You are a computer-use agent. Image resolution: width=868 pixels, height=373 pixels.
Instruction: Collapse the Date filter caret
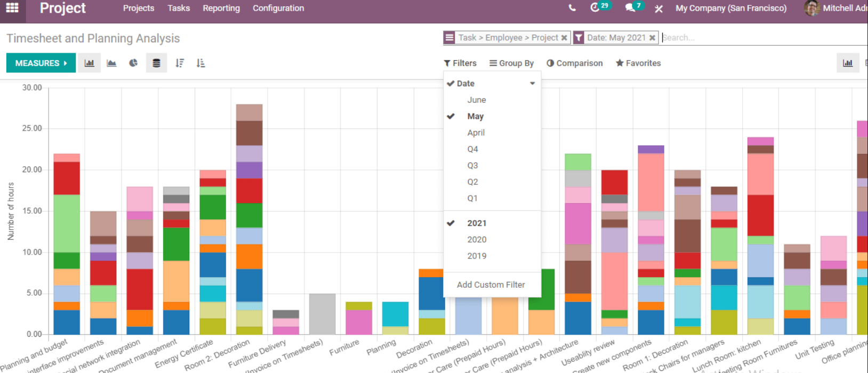coord(532,84)
